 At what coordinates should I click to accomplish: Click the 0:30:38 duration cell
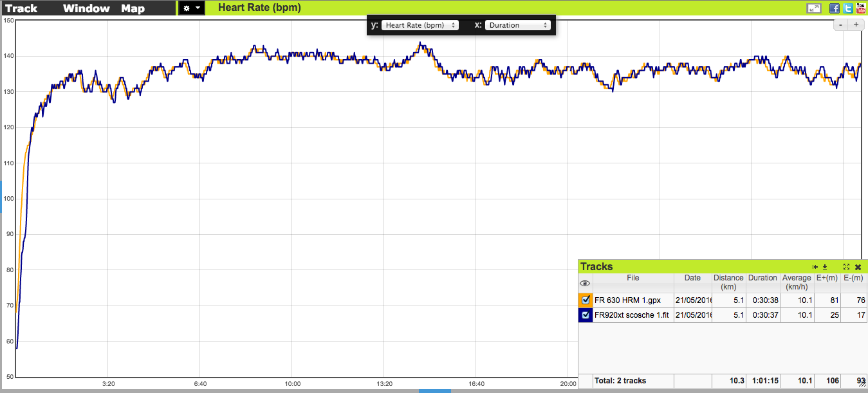[x=762, y=300]
